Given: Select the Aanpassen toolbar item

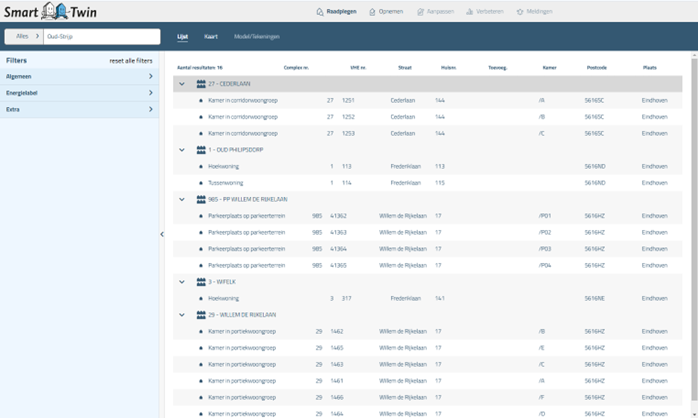Looking at the screenshot, I should pos(435,12).
